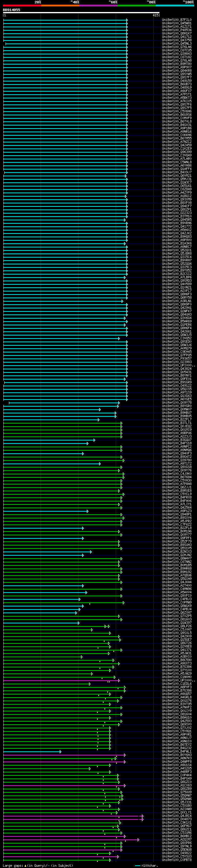Select hit UniRef100_B4FG49
197x868 pixels.
176,779
